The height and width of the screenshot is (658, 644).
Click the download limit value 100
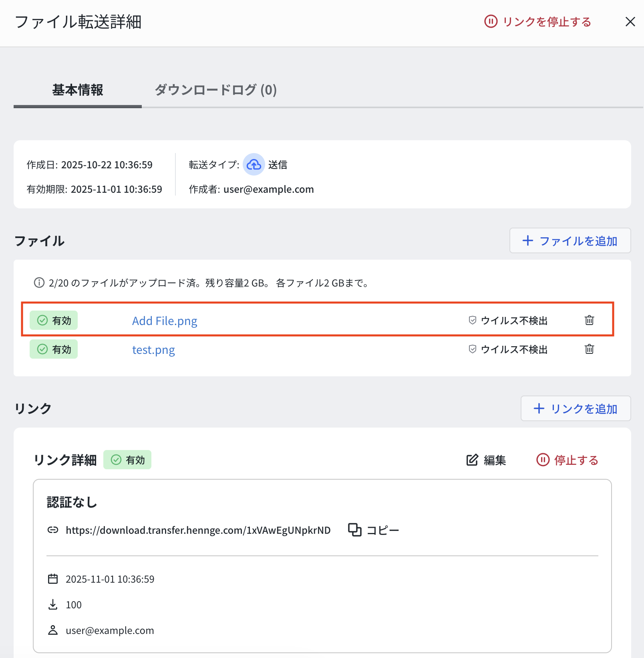click(74, 605)
